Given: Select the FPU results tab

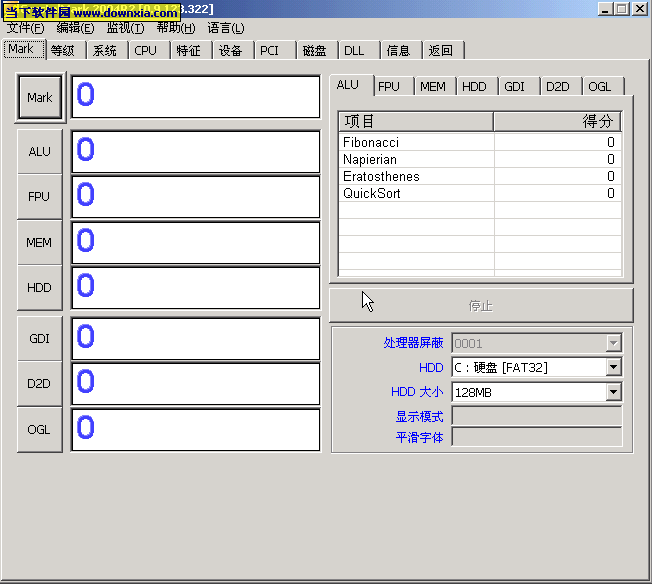Looking at the screenshot, I should pos(389,87).
